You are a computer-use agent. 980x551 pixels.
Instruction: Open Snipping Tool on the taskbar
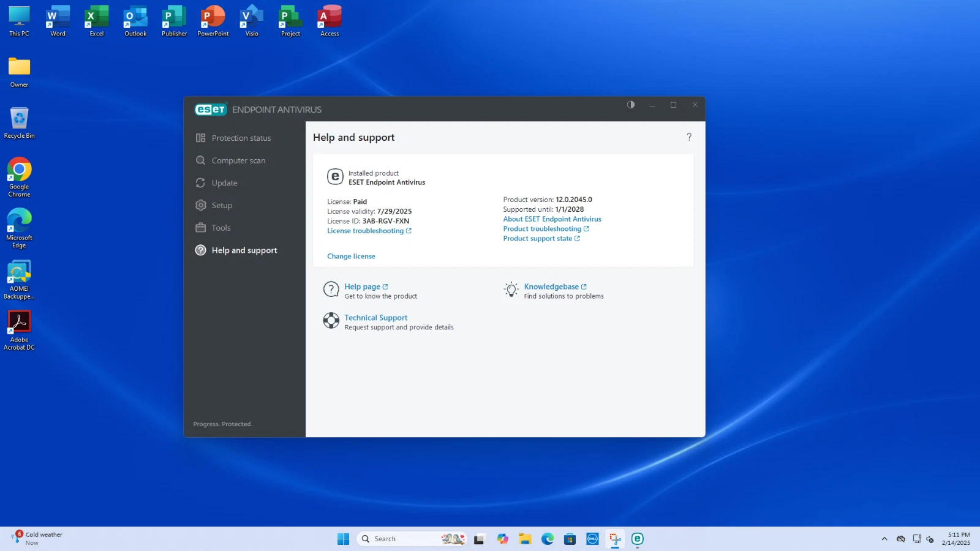pyautogui.click(x=615, y=539)
